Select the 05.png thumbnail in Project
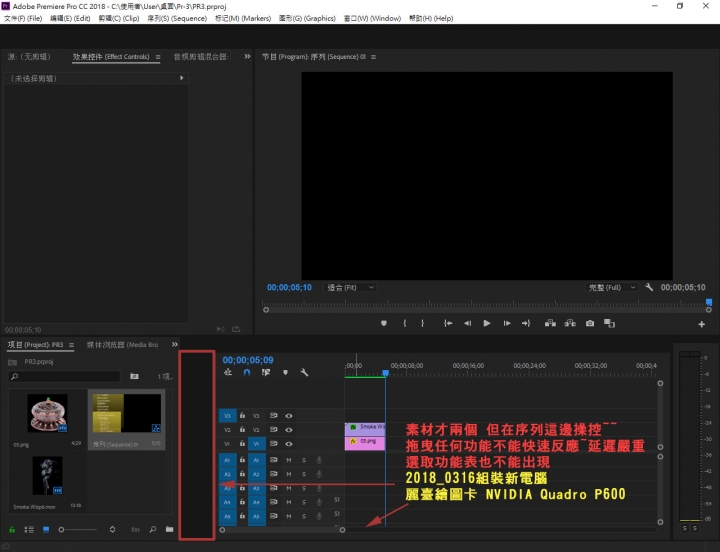 tap(47, 413)
